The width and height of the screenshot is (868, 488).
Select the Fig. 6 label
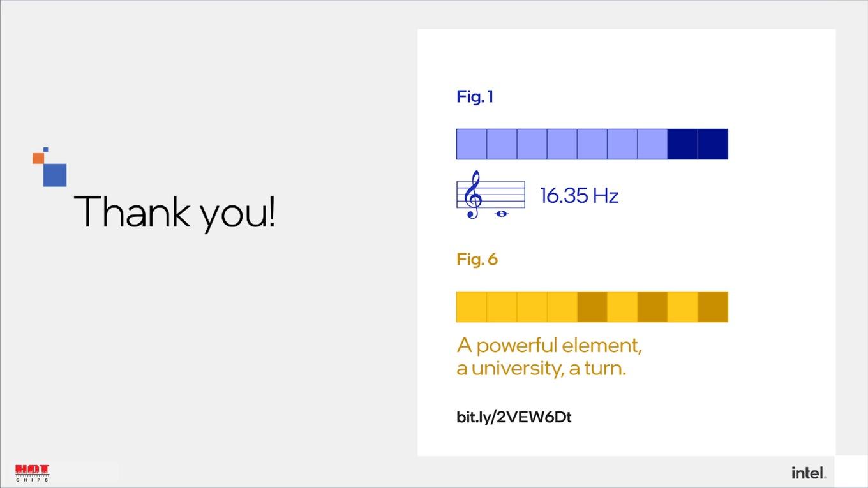477,260
